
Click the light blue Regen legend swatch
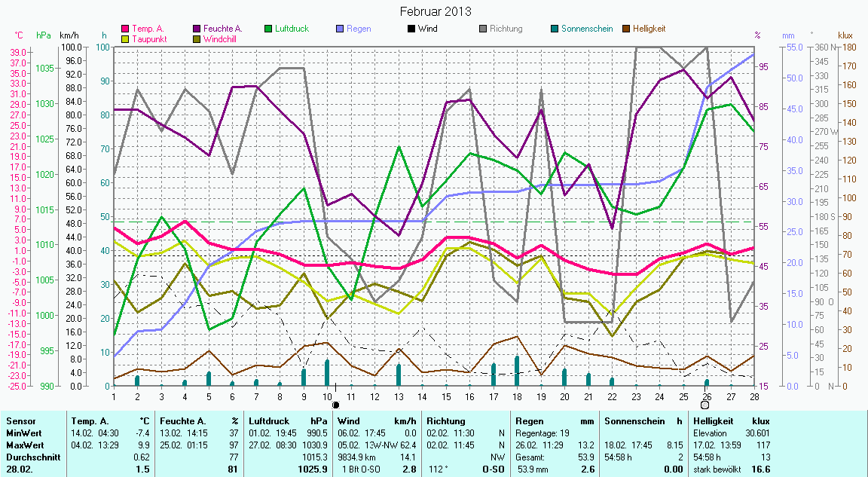click(340, 29)
